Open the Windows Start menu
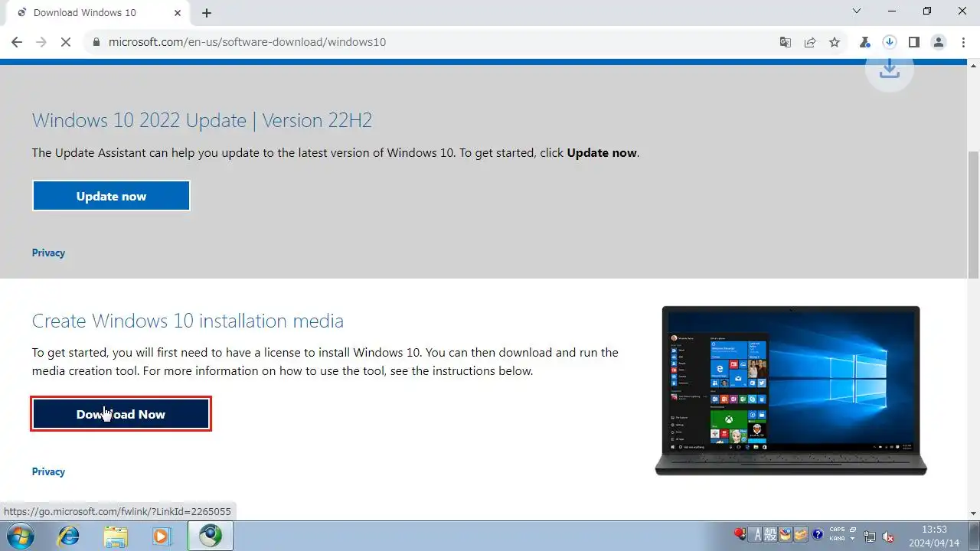The height and width of the screenshot is (551, 980). 21,536
